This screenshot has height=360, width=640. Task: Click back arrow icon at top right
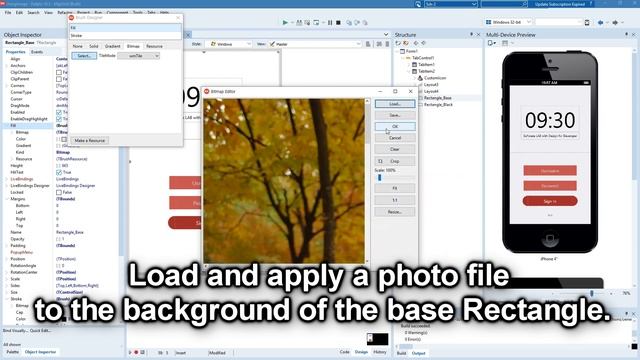600,22
